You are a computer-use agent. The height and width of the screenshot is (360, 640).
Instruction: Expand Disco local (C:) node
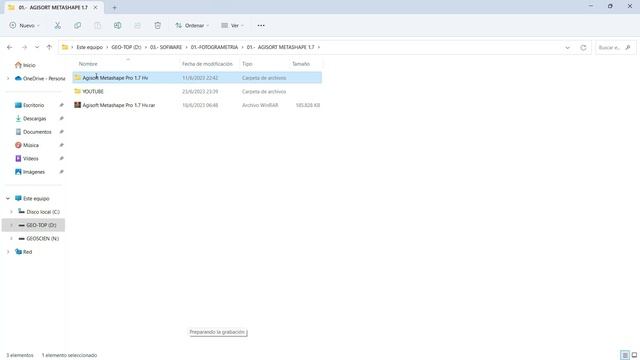coord(11,212)
